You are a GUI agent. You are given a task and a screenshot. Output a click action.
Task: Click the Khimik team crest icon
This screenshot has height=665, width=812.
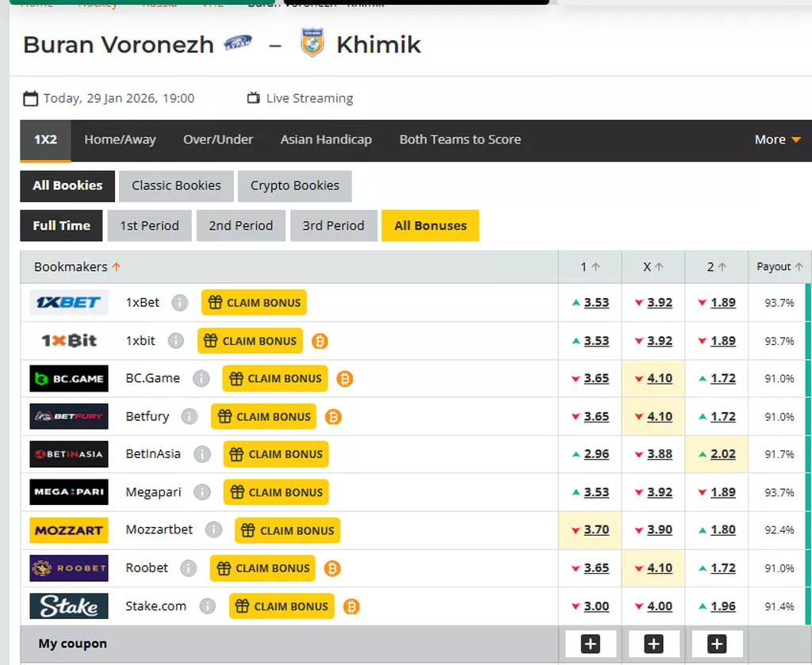(x=312, y=44)
